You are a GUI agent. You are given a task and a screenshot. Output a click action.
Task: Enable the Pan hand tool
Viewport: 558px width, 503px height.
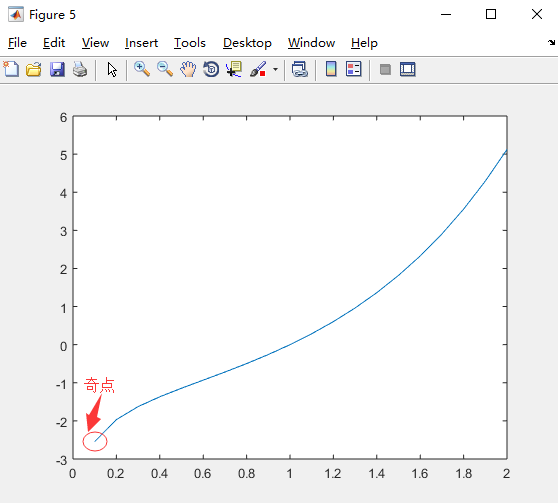pos(188,69)
